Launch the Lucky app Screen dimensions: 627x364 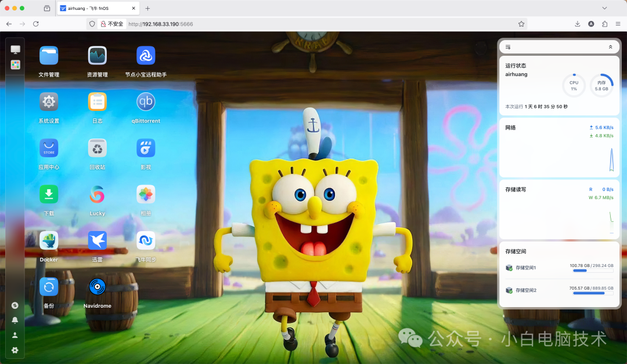click(x=97, y=194)
